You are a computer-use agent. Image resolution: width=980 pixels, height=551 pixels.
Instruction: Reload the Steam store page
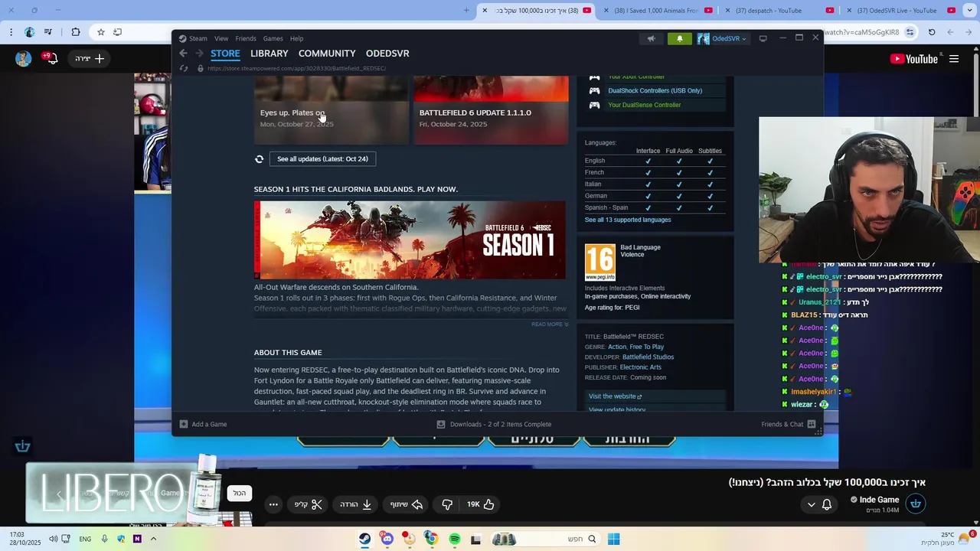point(184,68)
